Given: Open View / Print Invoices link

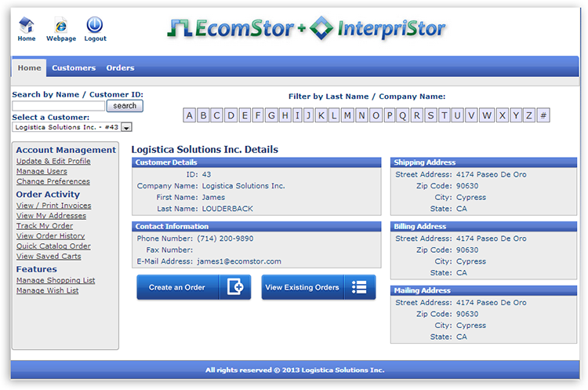Looking at the screenshot, I should [x=53, y=206].
